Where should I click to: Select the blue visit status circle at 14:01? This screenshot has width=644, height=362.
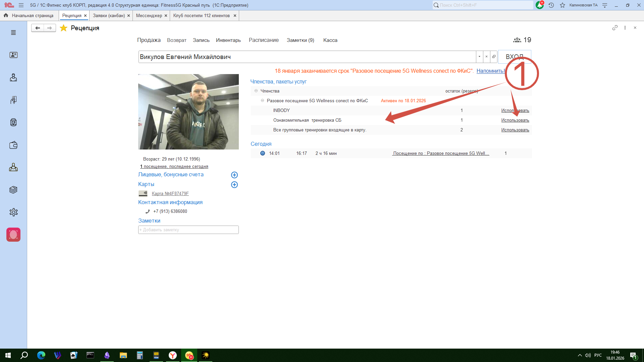point(263,154)
